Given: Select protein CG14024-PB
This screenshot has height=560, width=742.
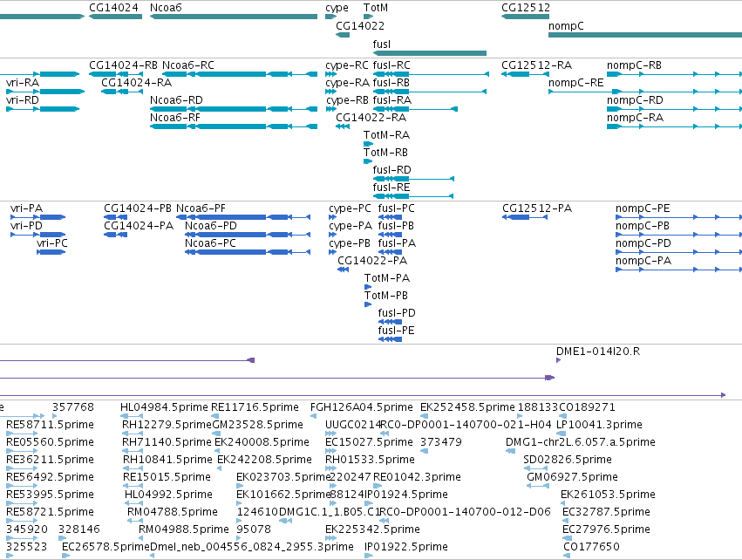Looking at the screenshot, I should (x=115, y=217).
